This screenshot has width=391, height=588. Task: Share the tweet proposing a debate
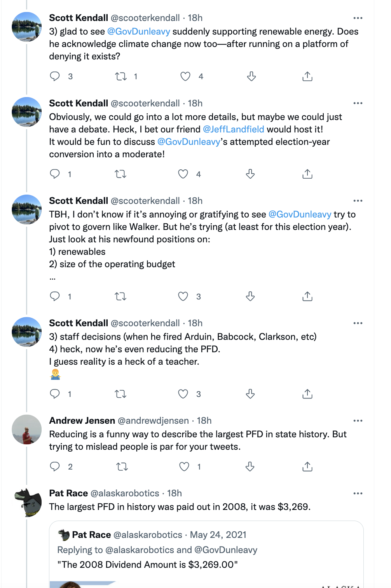click(x=307, y=174)
